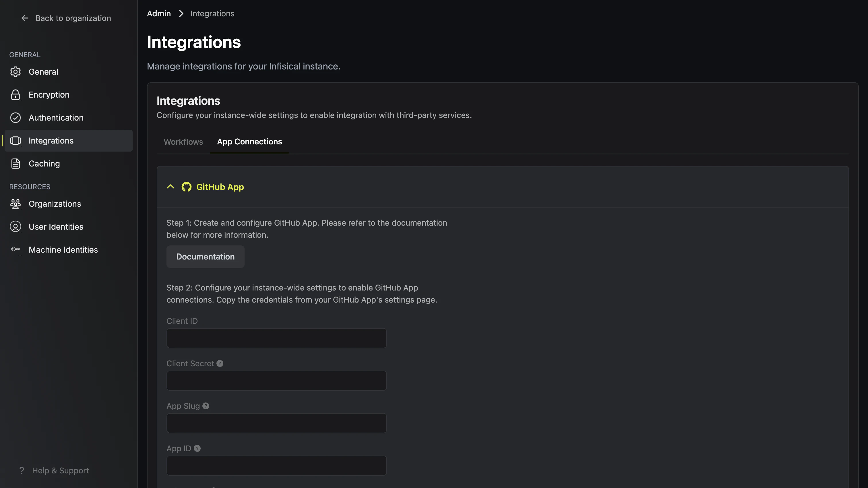Click the question mark icon beside Help & Support
The height and width of the screenshot is (488, 868).
pos(22,470)
